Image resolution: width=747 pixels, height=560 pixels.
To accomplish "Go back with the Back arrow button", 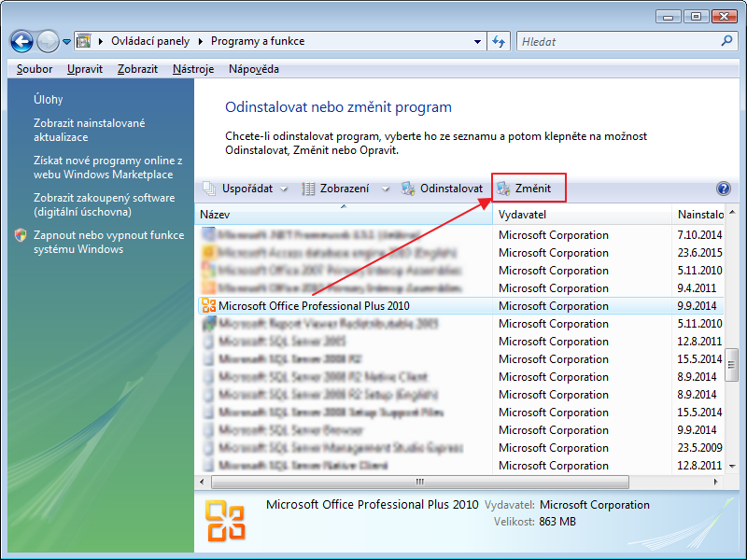I will [x=21, y=42].
